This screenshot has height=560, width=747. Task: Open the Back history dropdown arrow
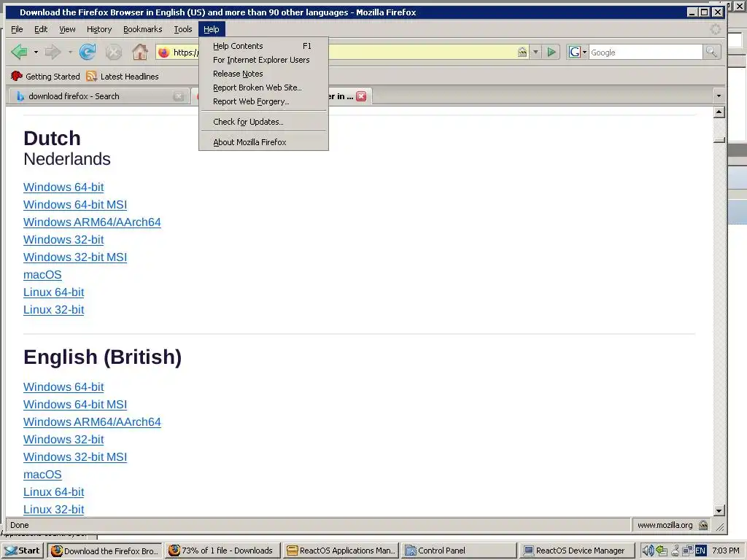(36, 52)
